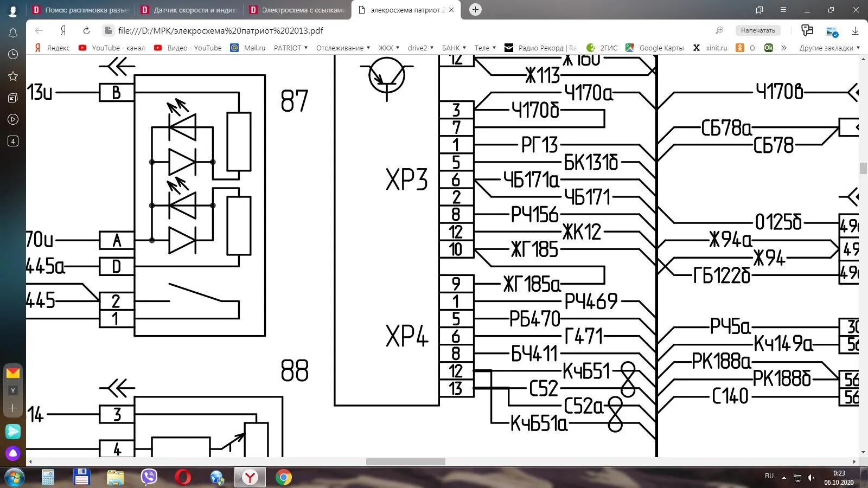Open the Google Карты bookmark
Image resolution: width=868 pixels, height=488 pixels.
[x=654, y=48]
